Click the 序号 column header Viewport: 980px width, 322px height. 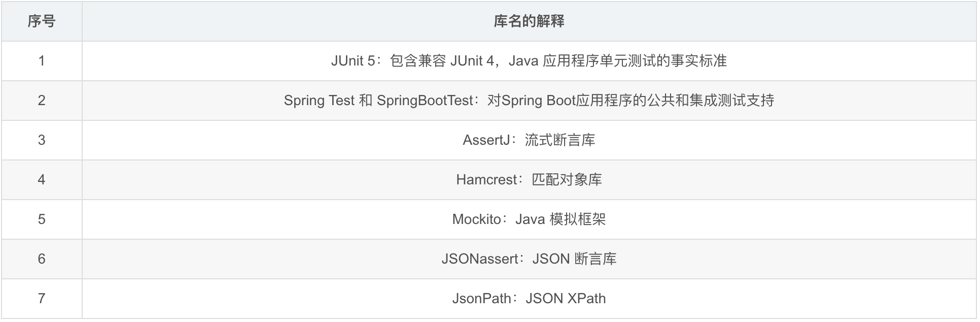42,21
